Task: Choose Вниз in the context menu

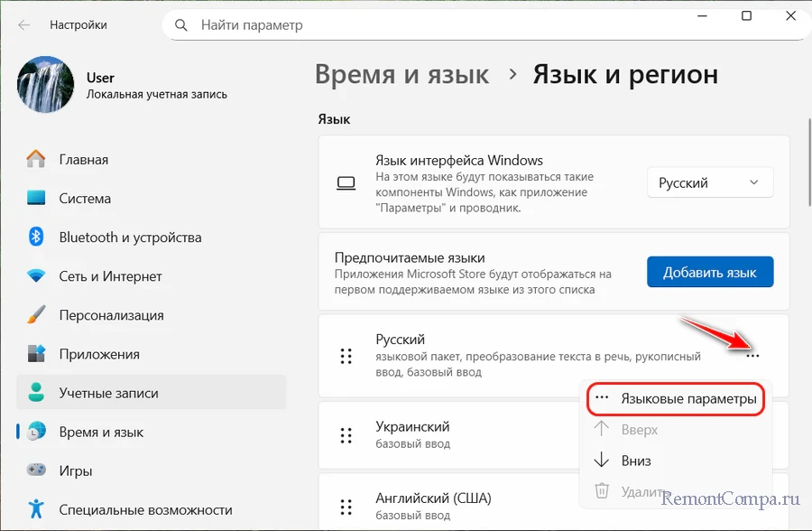Action: point(635,461)
